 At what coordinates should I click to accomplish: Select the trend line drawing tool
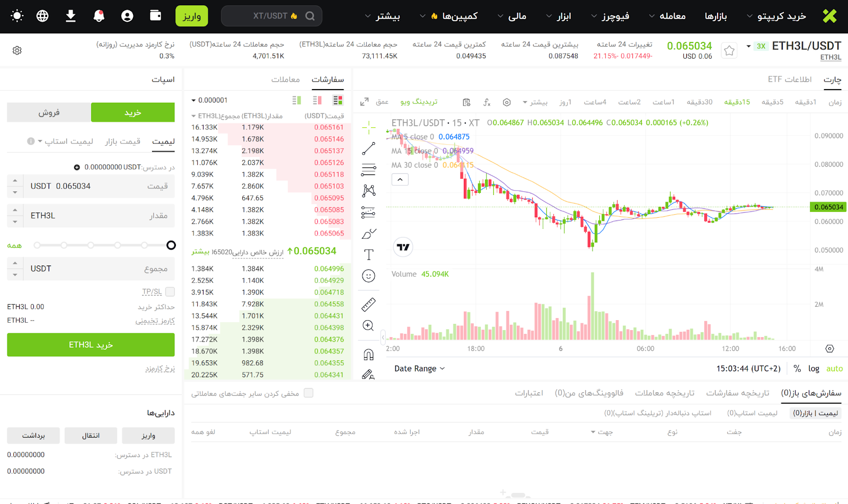[x=368, y=149]
